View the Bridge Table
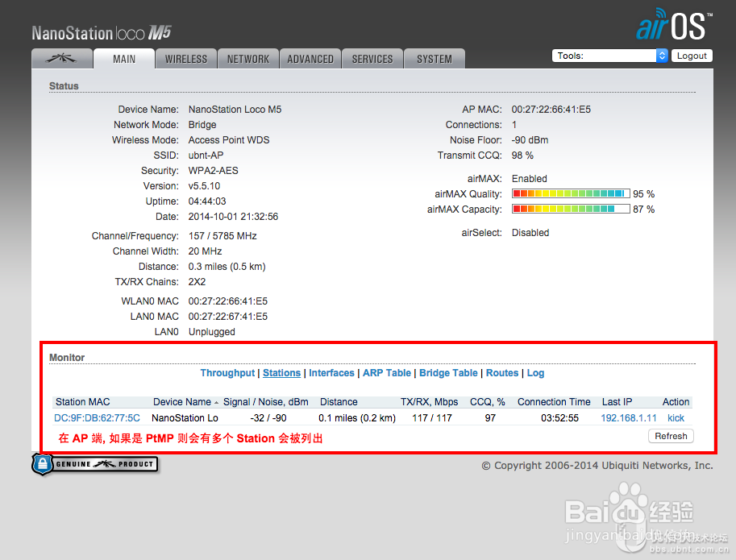The height and width of the screenshot is (560, 736). point(448,372)
